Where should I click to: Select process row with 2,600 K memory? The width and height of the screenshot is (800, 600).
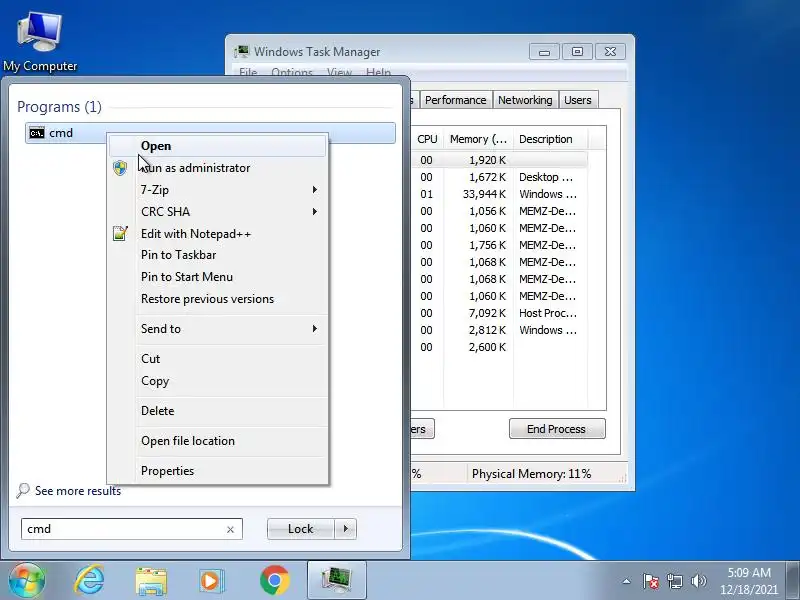pos(499,347)
